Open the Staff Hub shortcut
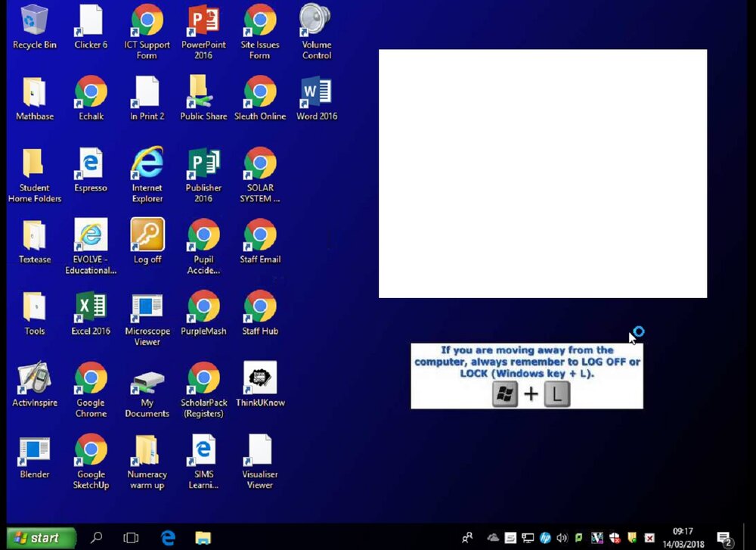 click(x=260, y=313)
